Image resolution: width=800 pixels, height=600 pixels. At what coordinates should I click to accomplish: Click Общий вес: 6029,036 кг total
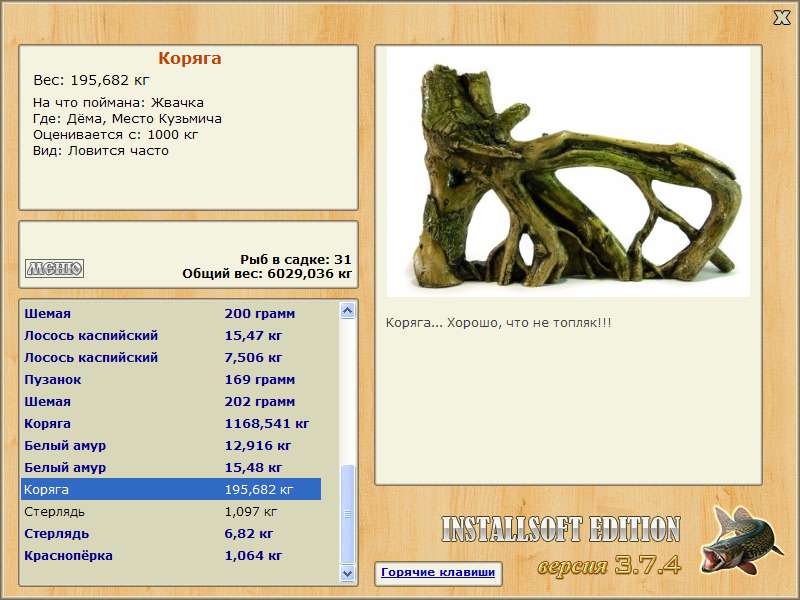click(x=267, y=273)
